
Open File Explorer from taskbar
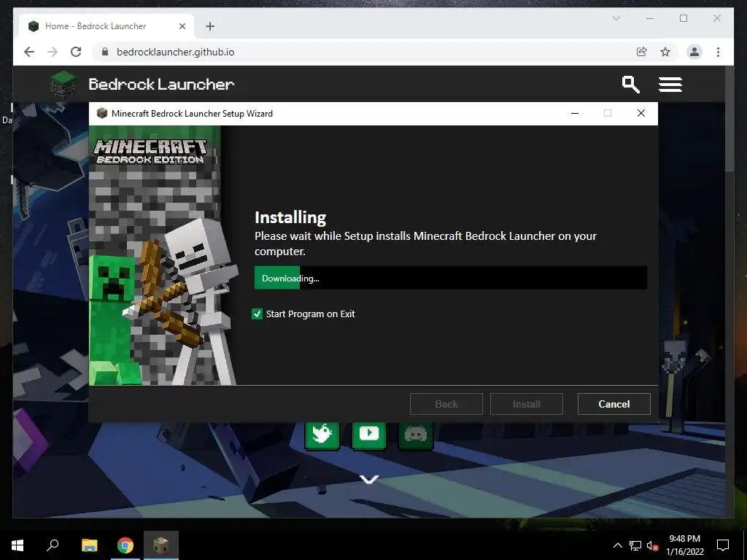89,545
